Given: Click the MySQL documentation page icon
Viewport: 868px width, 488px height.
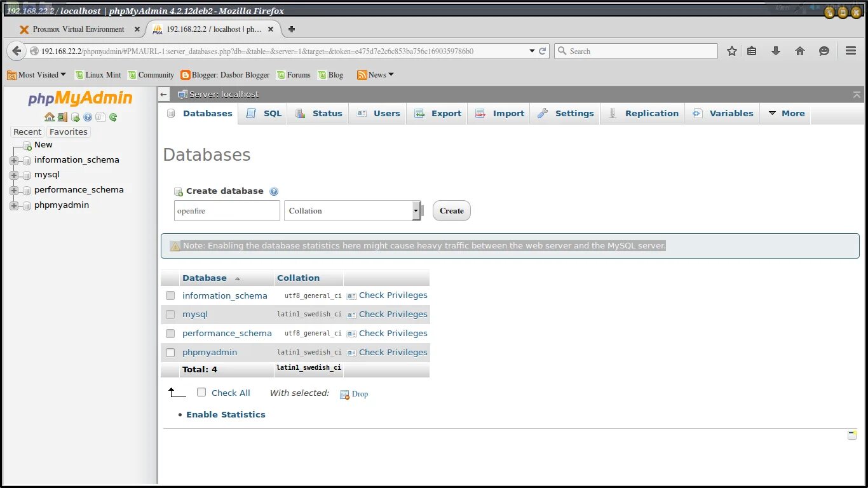Looking at the screenshot, I should pos(100,117).
